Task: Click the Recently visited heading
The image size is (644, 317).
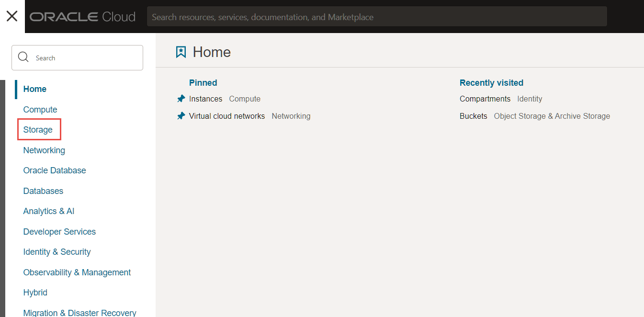Action: tap(491, 83)
